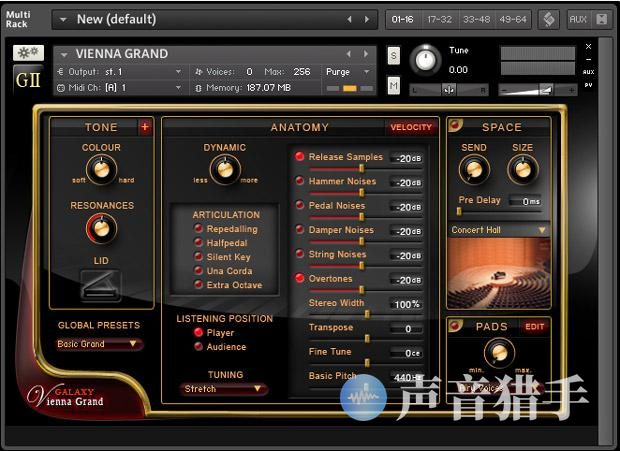
Task: Click the Kontakt master logo icon
Action: coord(549,19)
